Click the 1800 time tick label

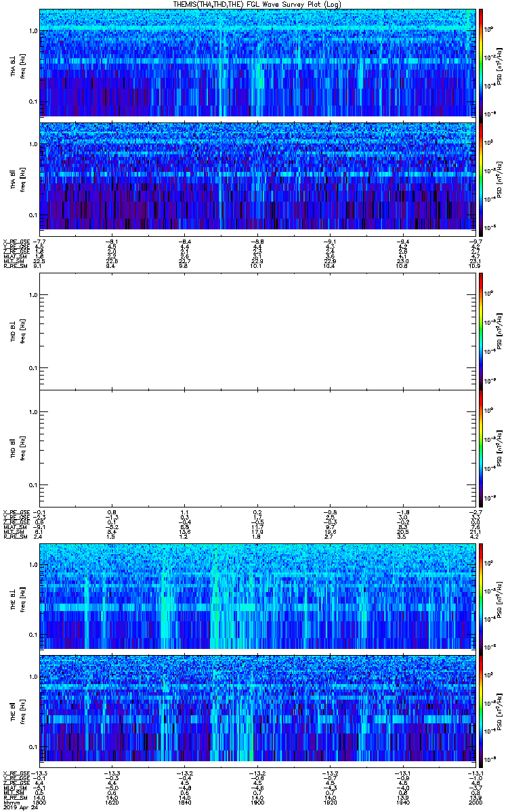coord(40,802)
